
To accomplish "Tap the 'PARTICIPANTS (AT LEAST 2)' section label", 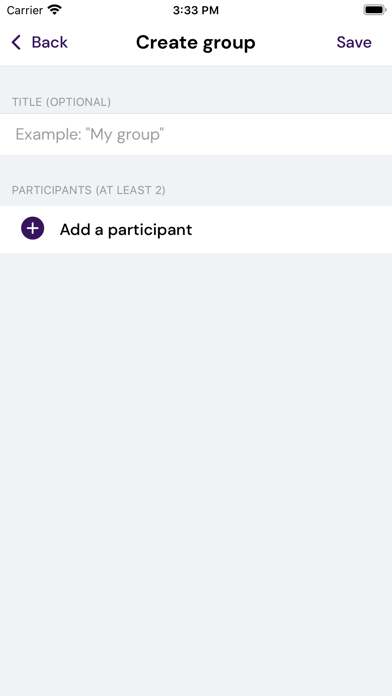I will 89,190.
